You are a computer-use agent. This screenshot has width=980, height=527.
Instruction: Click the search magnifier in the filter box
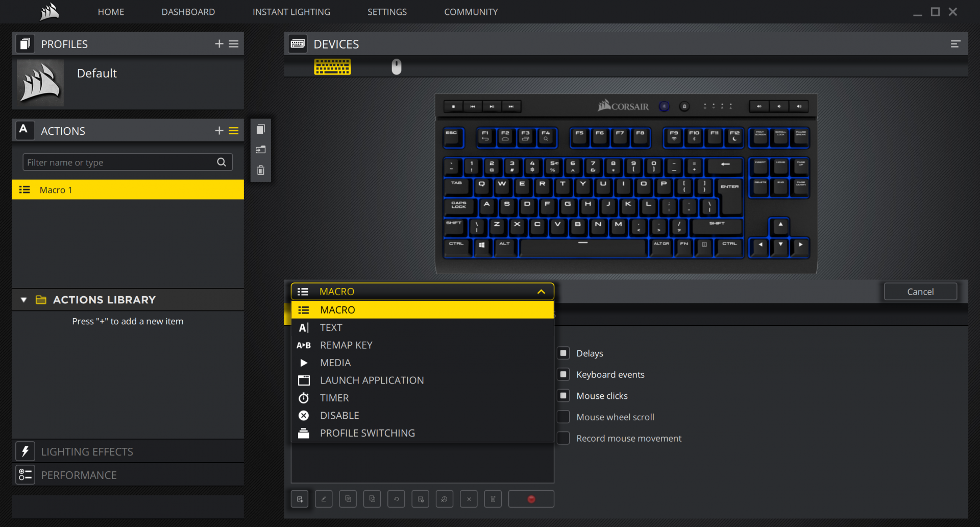coord(222,162)
